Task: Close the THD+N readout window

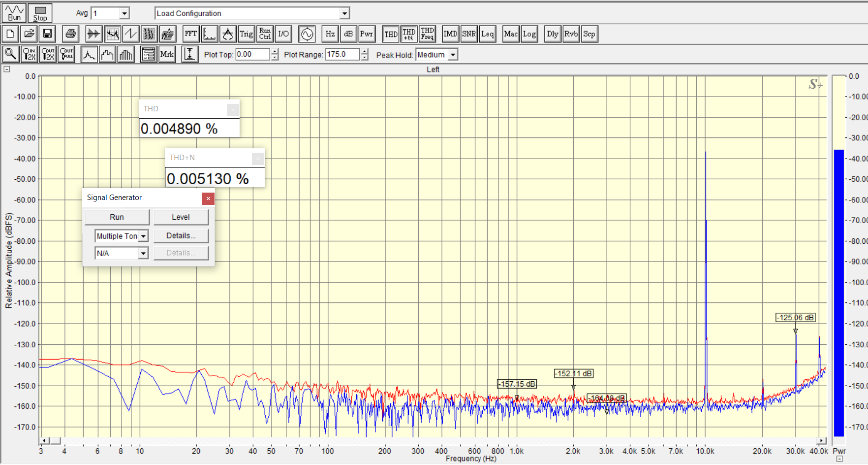Action: coord(258,158)
